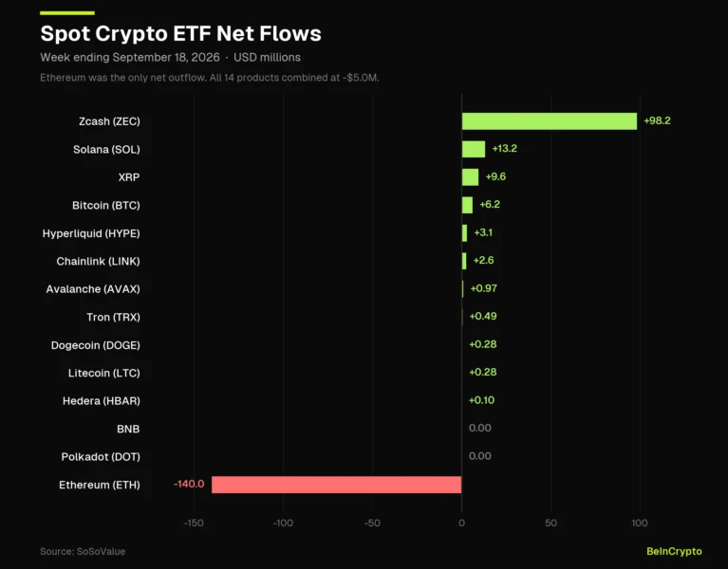Click the Source: SoSoValue text
The image size is (728, 569).
[83, 551]
